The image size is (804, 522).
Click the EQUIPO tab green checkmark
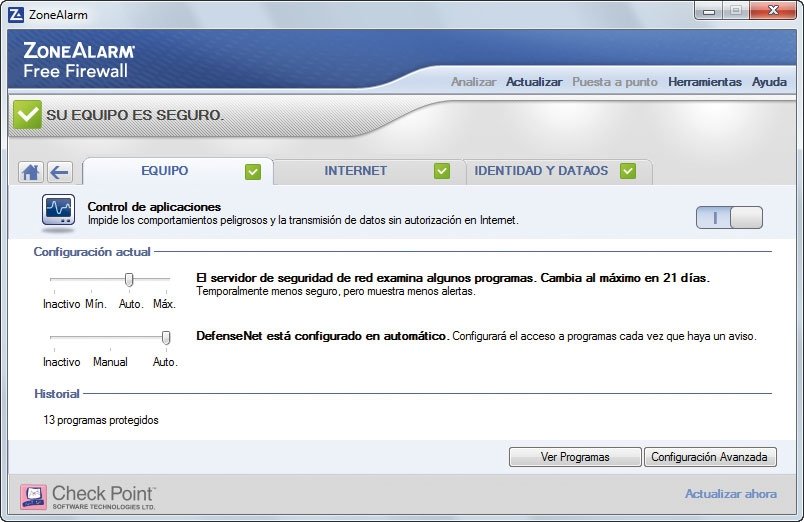click(x=253, y=172)
